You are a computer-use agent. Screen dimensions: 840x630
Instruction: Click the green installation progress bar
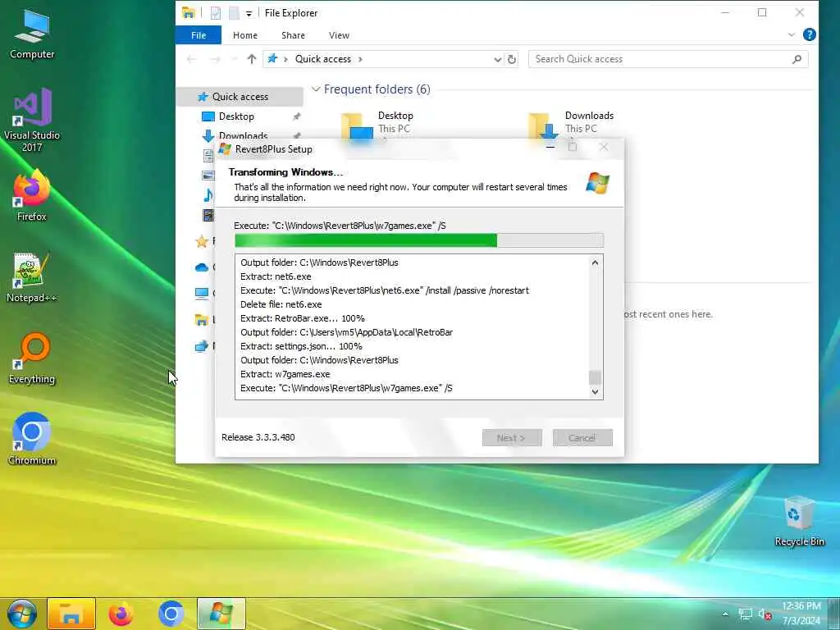(x=419, y=240)
